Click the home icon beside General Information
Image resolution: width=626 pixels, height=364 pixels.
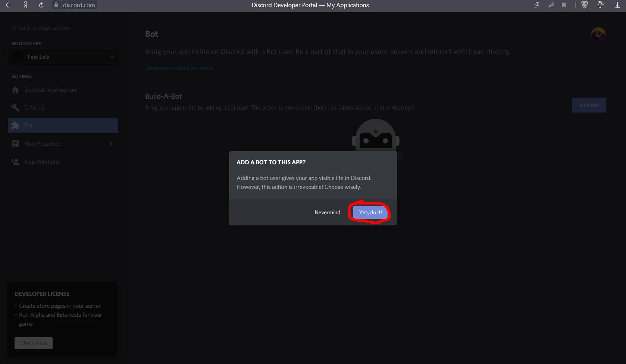point(15,90)
